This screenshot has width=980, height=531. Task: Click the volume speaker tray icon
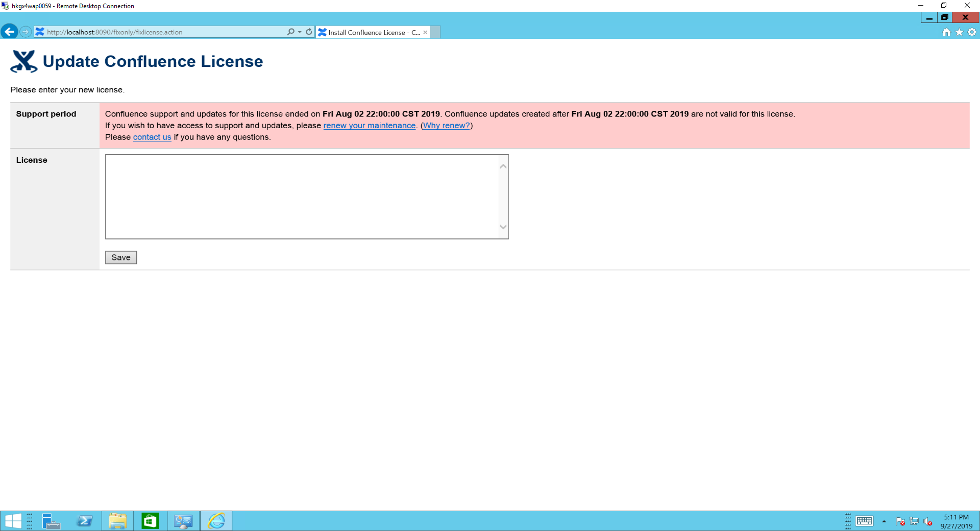click(928, 521)
